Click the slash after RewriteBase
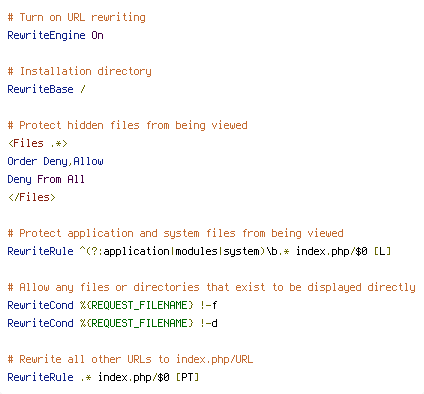Image resolution: width=424 pixels, height=394 pixels. pos(83,89)
